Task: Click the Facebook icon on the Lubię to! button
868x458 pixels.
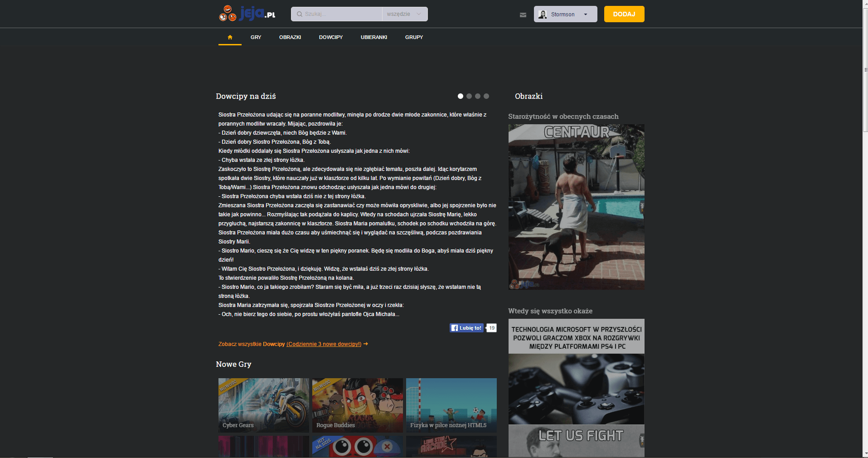Action: [455, 327]
